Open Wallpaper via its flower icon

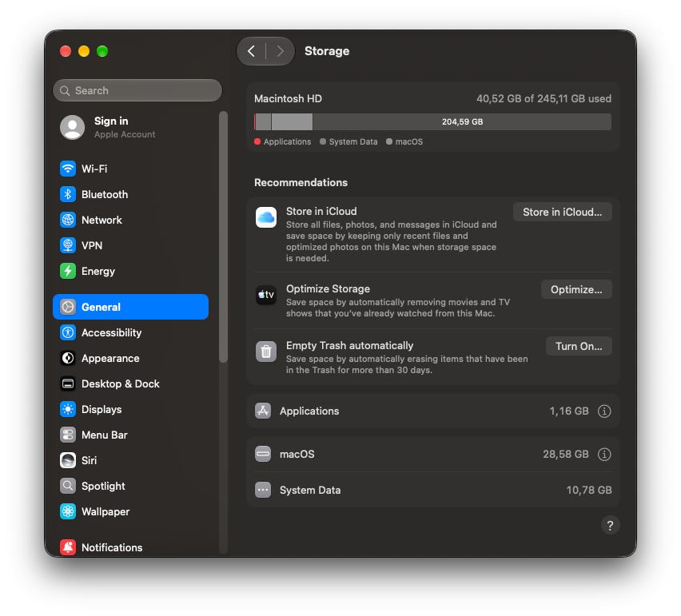(68, 511)
